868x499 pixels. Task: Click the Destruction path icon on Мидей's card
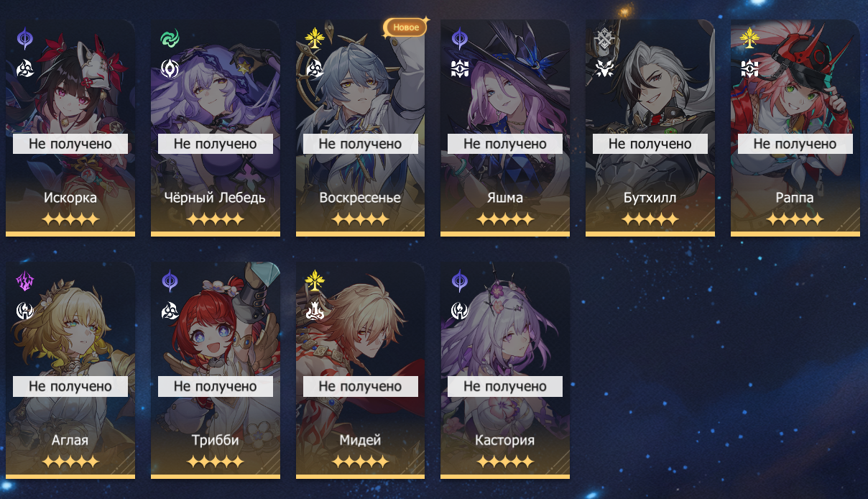pos(315,311)
